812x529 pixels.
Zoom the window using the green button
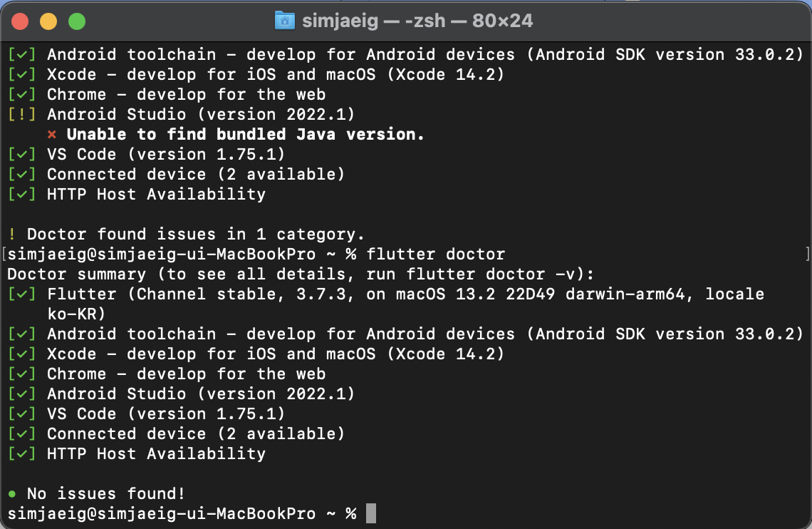tap(77, 21)
